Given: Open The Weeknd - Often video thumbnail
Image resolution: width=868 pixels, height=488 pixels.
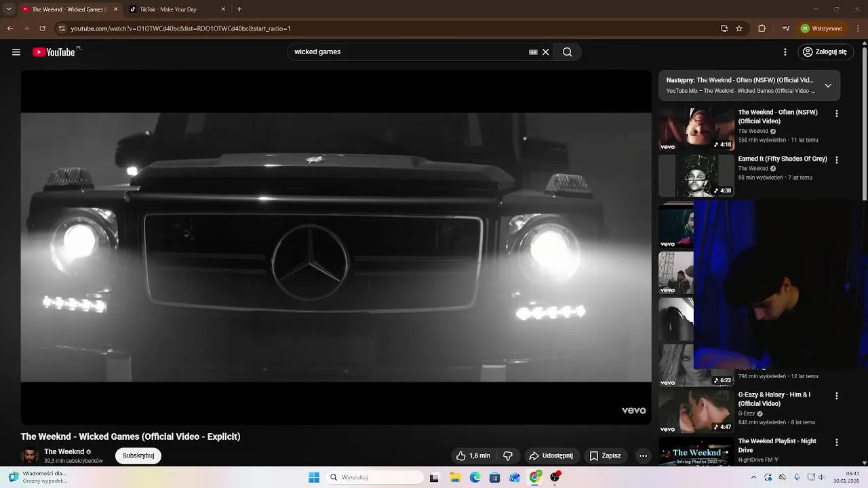Looking at the screenshot, I should pyautogui.click(x=696, y=129).
